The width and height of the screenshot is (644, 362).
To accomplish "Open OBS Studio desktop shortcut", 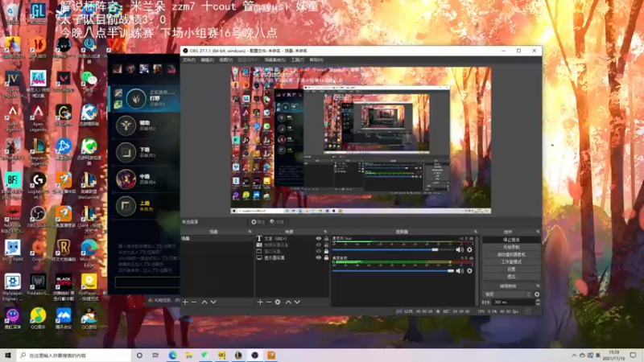I will [38, 216].
